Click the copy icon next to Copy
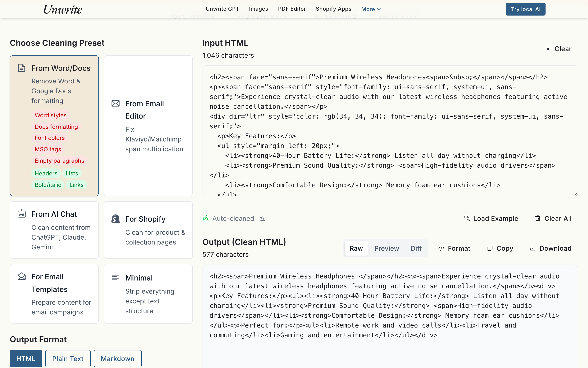 click(490, 248)
